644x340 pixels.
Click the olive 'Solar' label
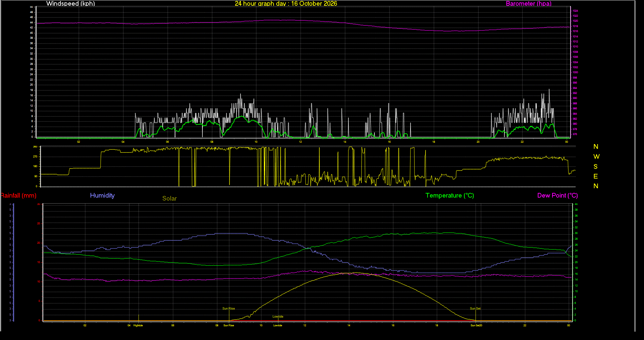click(x=169, y=199)
